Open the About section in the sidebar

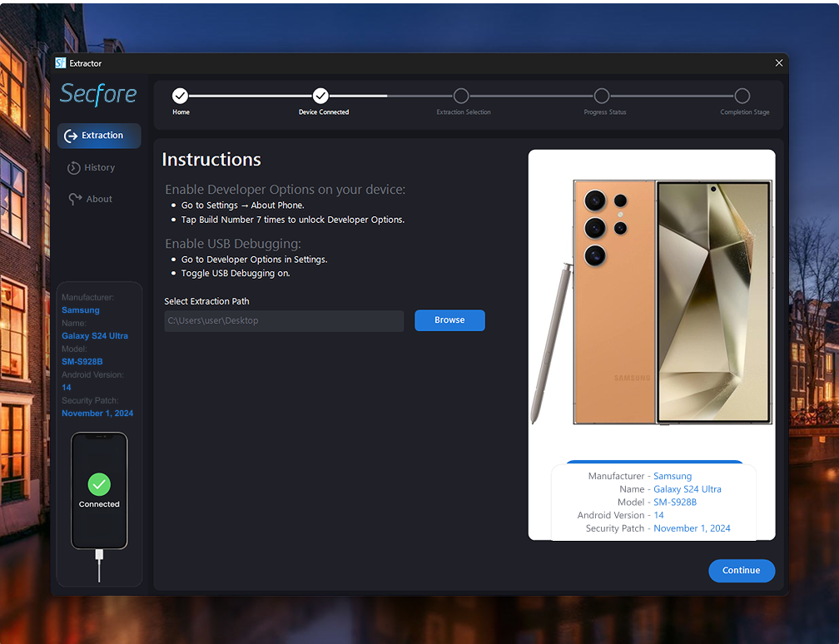pyautogui.click(x=91, y=199)
